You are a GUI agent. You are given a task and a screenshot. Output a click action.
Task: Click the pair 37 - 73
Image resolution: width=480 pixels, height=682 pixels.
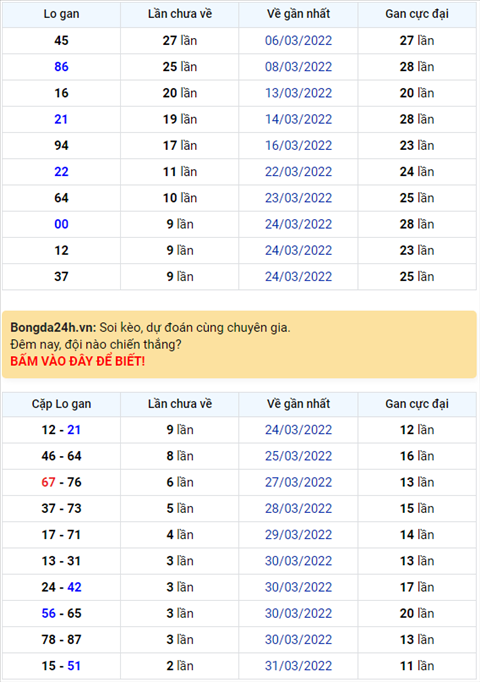point(61,508)
